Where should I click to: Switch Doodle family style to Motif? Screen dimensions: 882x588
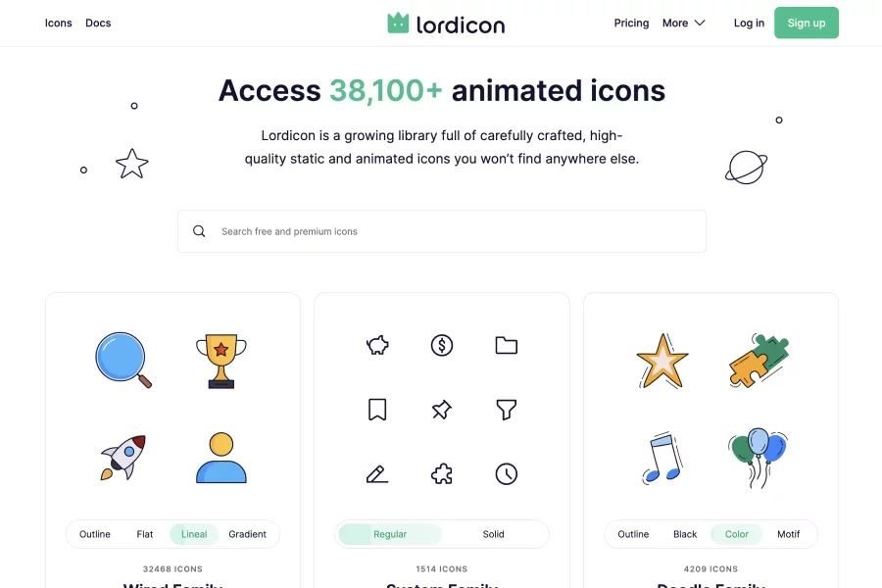tap(788, 534)
